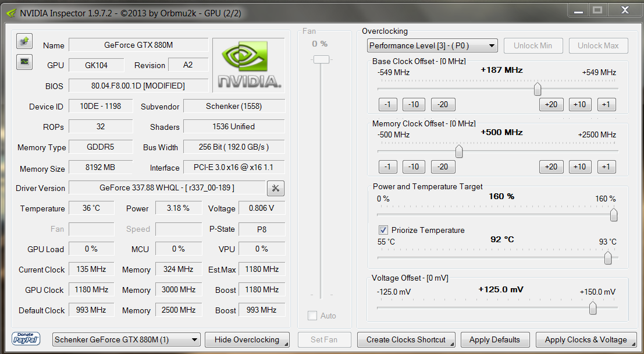This screenshot has height=354, width=644.
Task: Click the Interface field PCI-E 3.0 x16
Action: point(234,167)
